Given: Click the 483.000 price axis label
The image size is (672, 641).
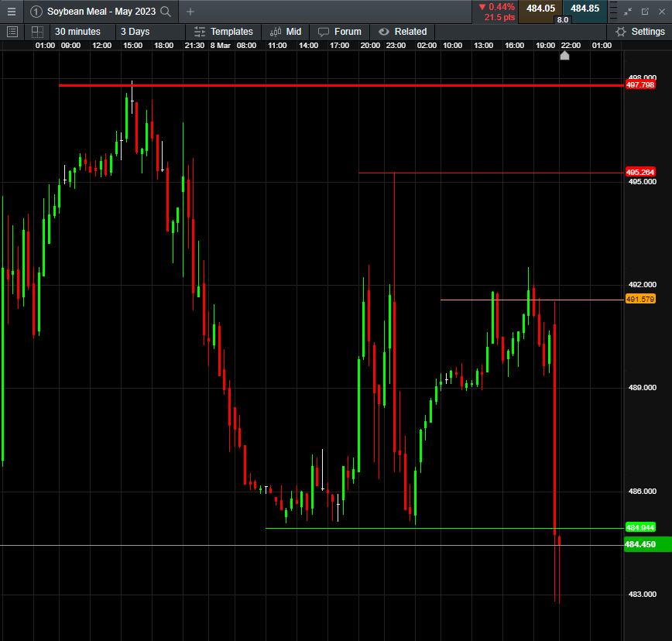Looking at the screenshot, I should (642, 595).
